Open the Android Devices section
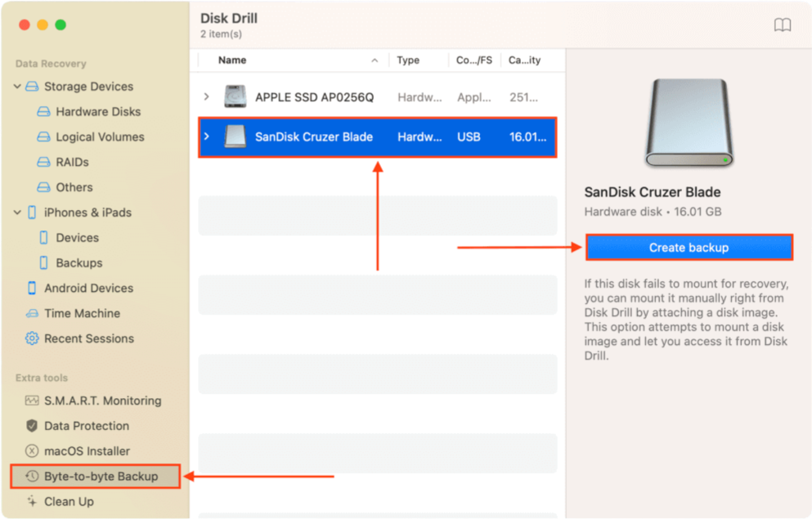The height and width of the screenshot is (519, 812). 84,288
